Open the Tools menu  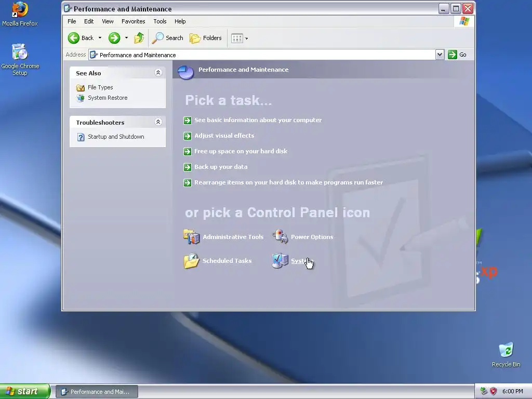click(x=160, y=21)
